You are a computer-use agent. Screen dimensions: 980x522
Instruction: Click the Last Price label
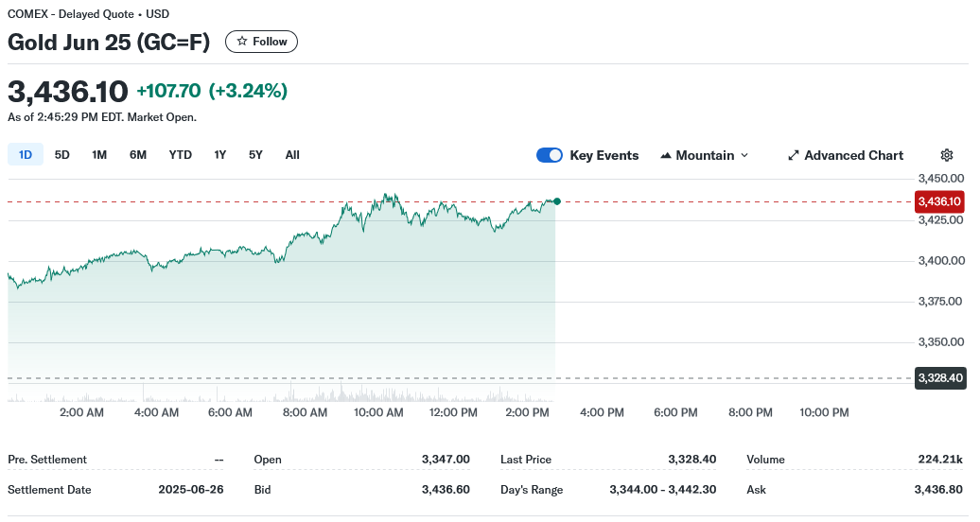click(x=526, y=460)
